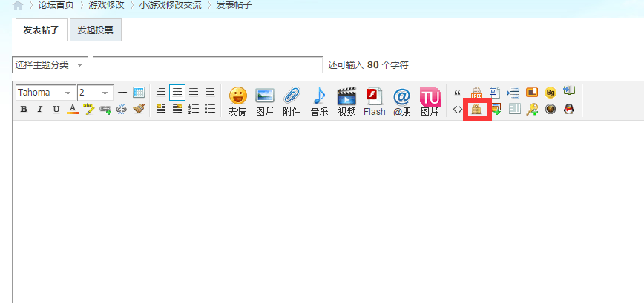Screen dimensions: 644x303
Task: Insert a page break
Action: [x=513, y=93]
